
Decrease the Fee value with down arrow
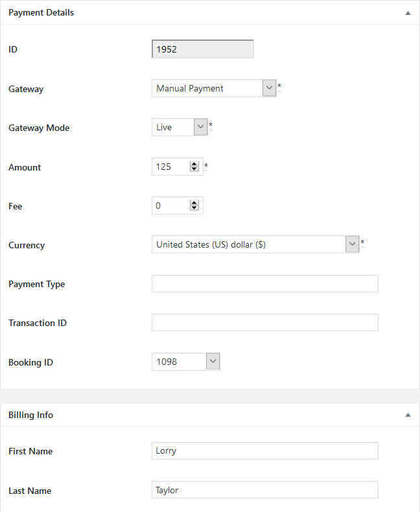point(194,208)
